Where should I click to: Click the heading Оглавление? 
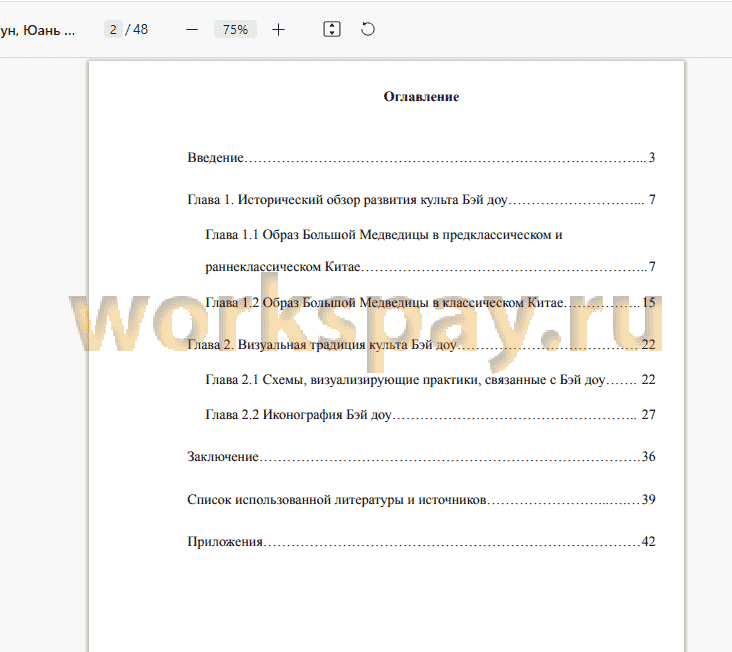(x=421, y=97)
